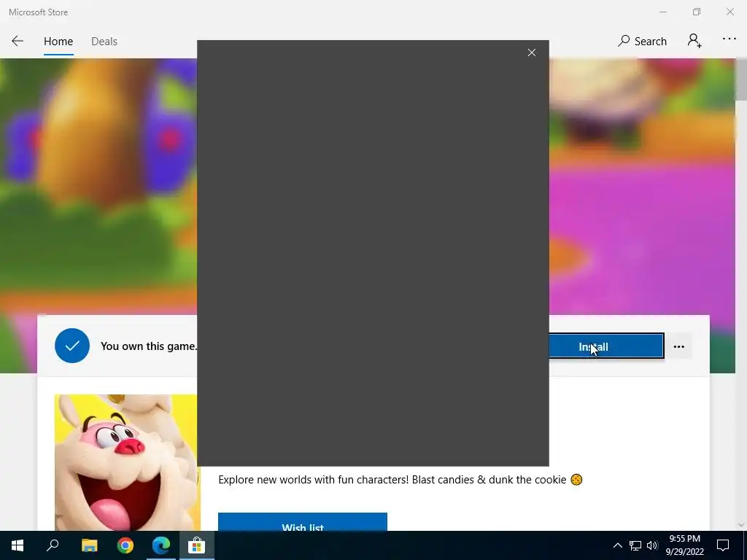The height and width of the screenshot is (560, 747).
Task: Add the game to Wish list
Action: (x=303, y=522)
